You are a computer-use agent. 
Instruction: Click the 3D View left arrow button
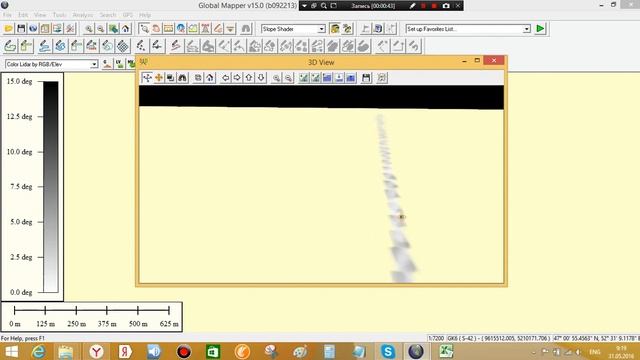(225, 78)
